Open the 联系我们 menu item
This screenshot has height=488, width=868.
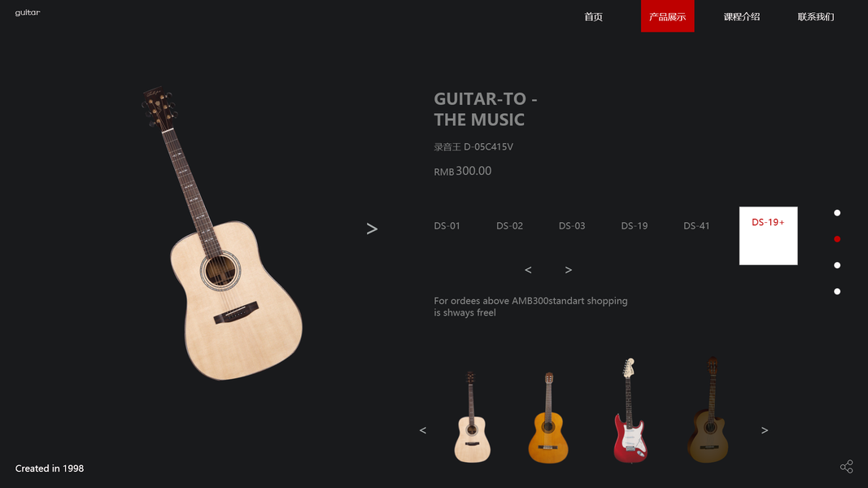click(816, 16)
